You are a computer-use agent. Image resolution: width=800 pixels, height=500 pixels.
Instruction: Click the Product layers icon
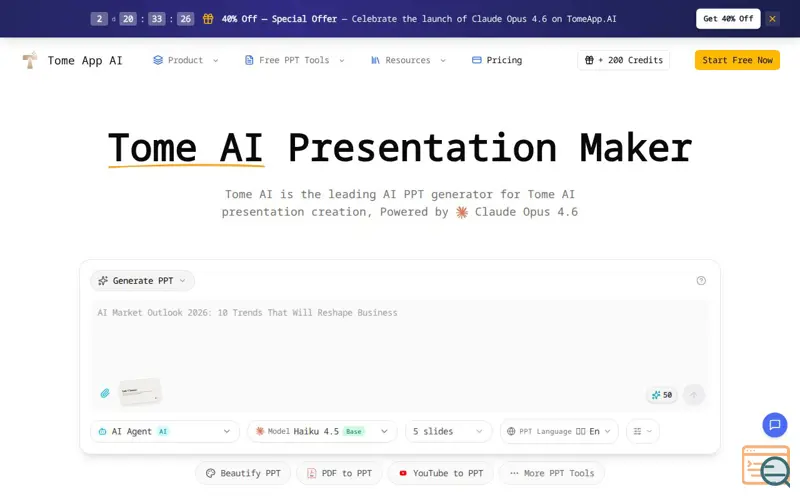158,60
